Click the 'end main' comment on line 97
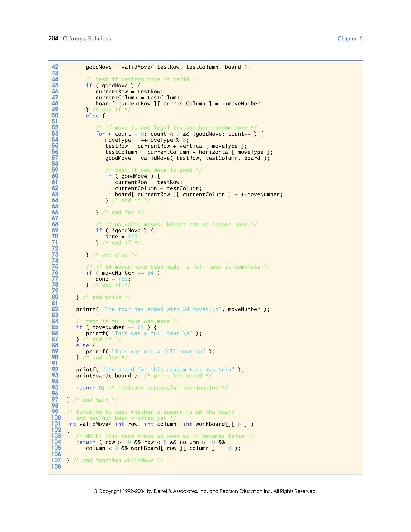Screen dimensions: 411x532 (95, 400)
